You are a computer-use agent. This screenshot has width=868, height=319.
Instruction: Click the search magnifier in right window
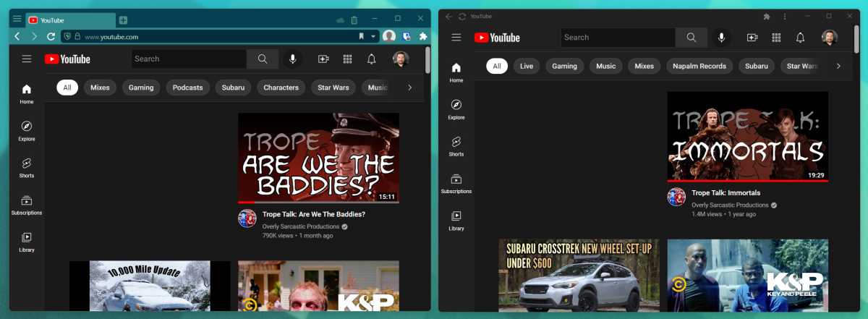[x=692, y=37]
